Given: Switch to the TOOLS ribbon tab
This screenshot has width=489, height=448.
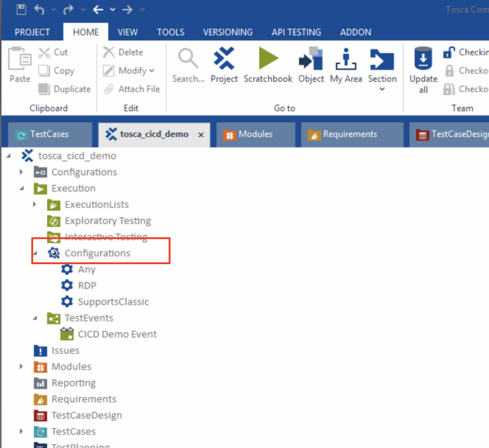Looking at the screenshot, I should coord(170,32).
